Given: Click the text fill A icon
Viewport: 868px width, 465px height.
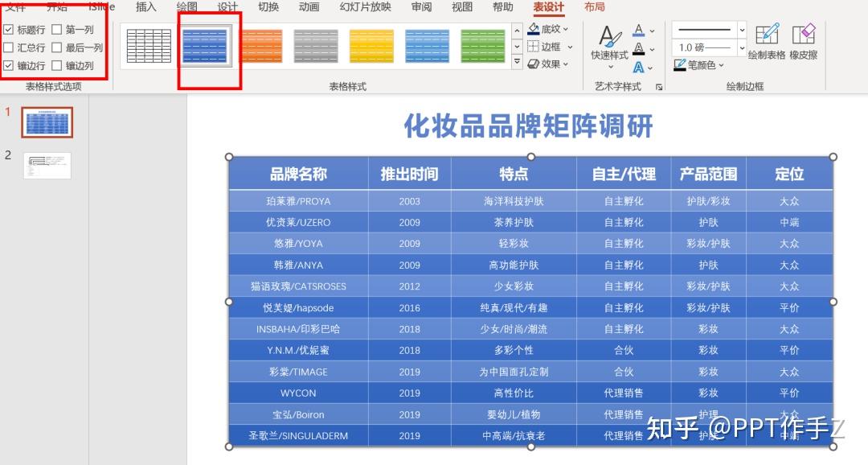Looking at the screenshot, I should pyautogui.click(x=639, y=31).
